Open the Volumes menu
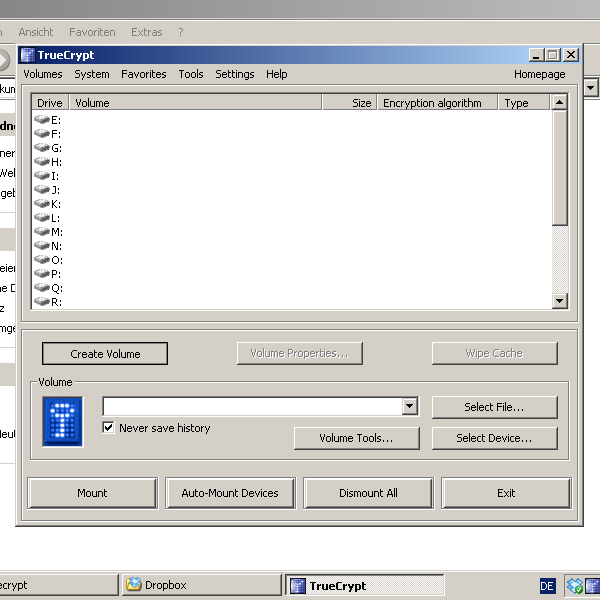The width and height of the screenshot is (600, 600). (43, 74)
